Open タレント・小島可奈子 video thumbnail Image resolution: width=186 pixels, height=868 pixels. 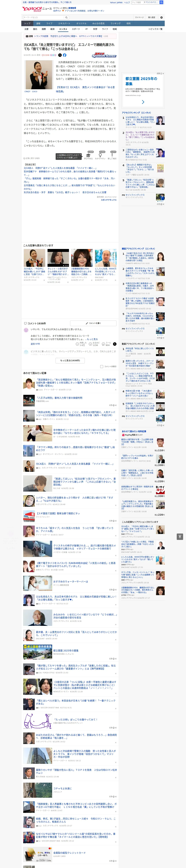point(58,258)
